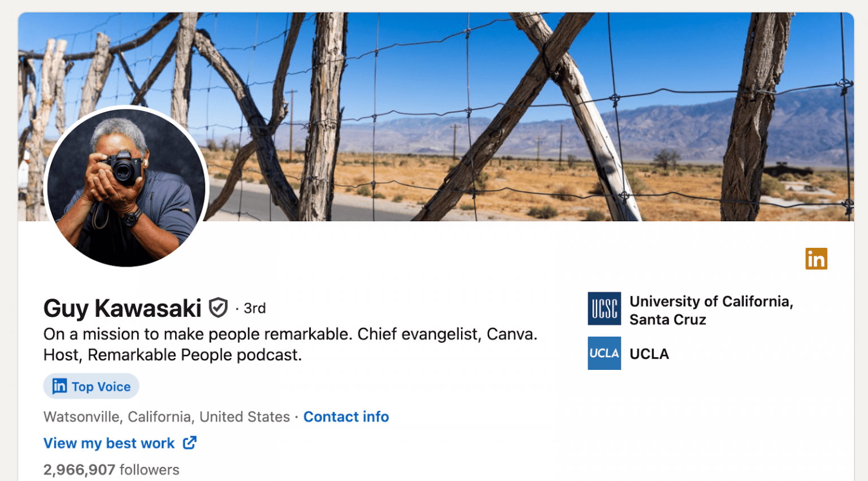Click the gold LinkedIn logo icon
The image size is (868, 481).
[816, 258]
